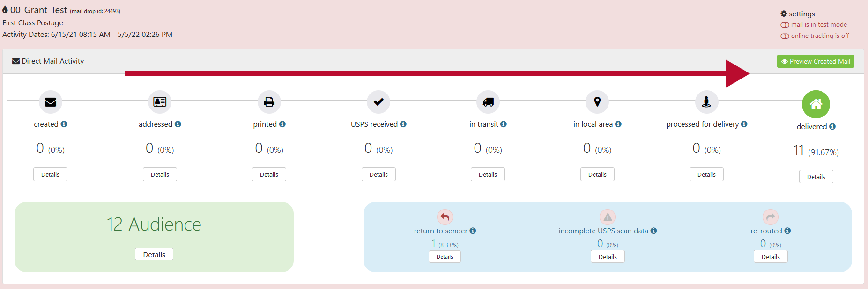The width and height of the screenshot is (868, 289).
Task: Click the Activity Dates line
Action: (87, 35)
